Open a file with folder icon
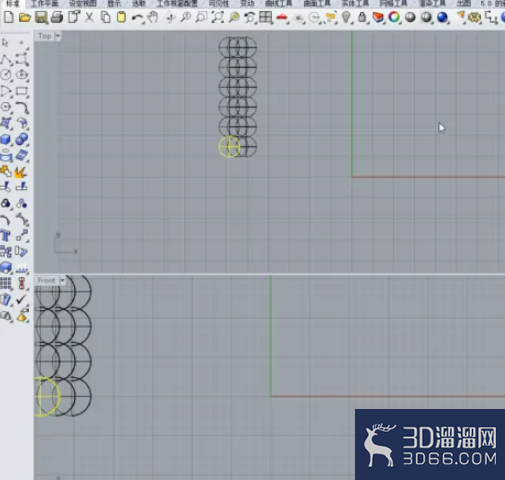 (25, 17)
